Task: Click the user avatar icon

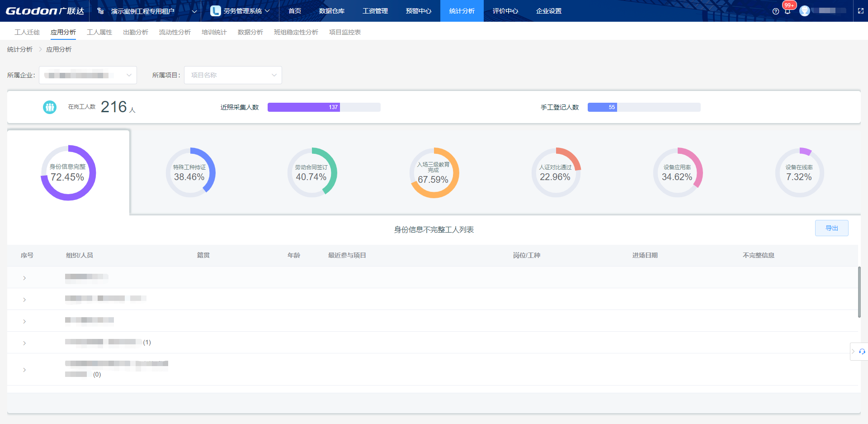Action: pos(805,11)
